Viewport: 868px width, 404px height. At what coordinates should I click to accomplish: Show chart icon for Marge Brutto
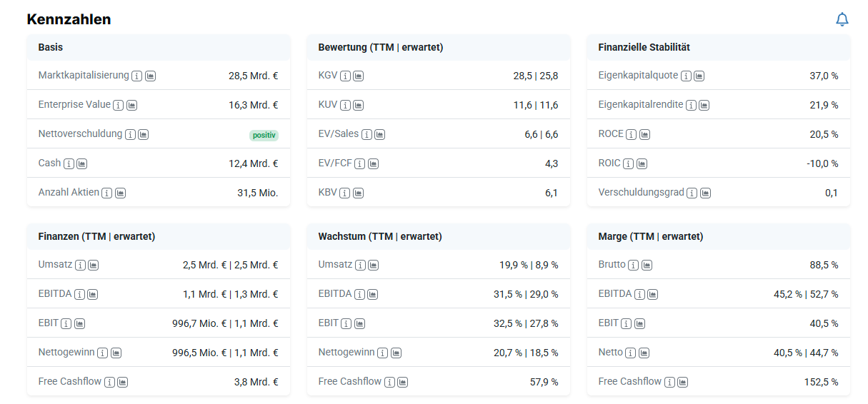coord(647,265)
